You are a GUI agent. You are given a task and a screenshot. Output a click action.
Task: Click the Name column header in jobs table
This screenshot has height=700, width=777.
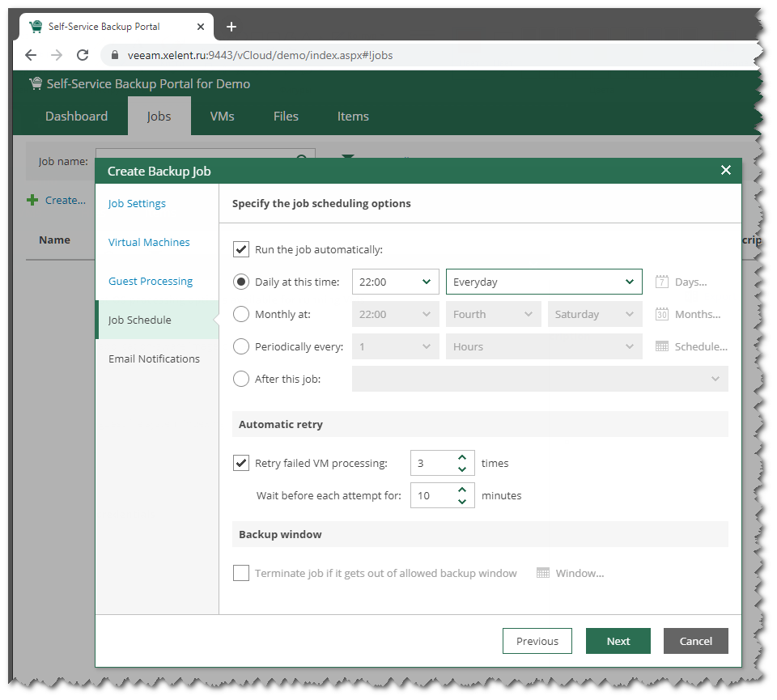pyautogui.click(x=54, y=240)
